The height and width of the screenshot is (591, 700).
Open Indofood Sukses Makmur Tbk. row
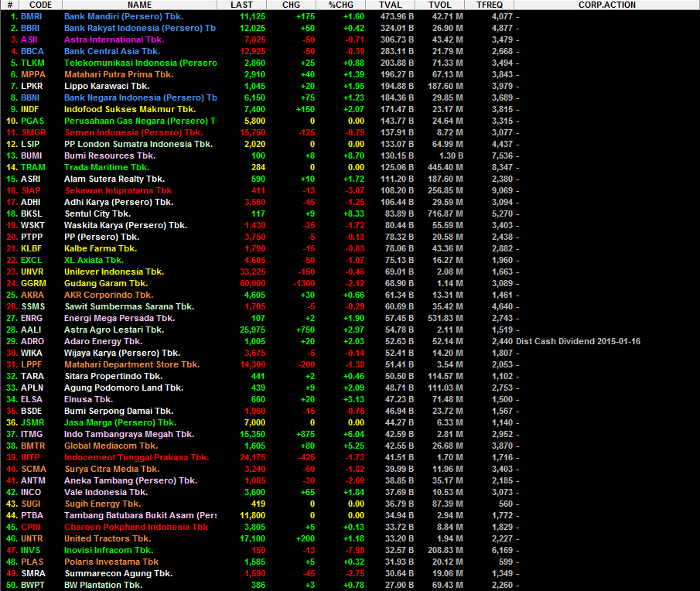[x=350, y=109]
